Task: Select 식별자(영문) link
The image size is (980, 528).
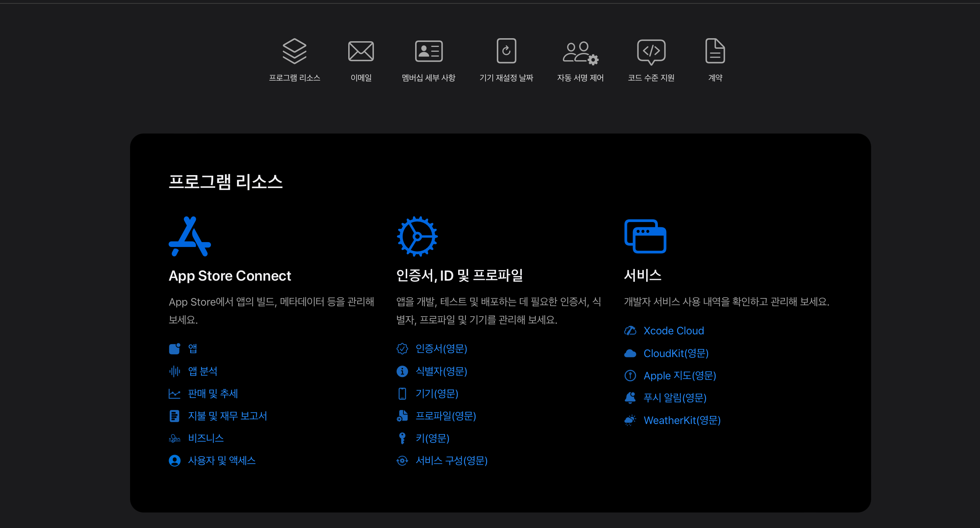Action: 441,371
